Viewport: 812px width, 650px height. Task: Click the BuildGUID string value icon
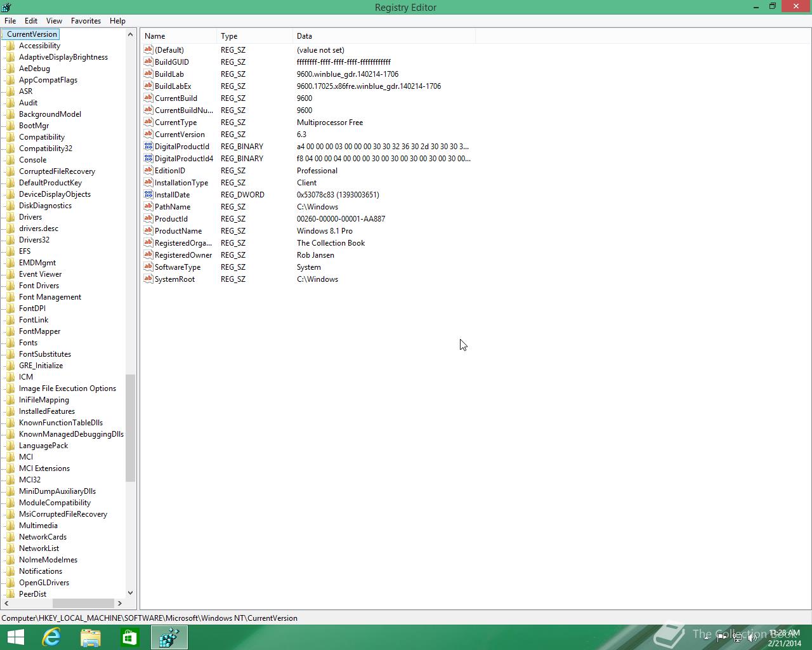148,62
